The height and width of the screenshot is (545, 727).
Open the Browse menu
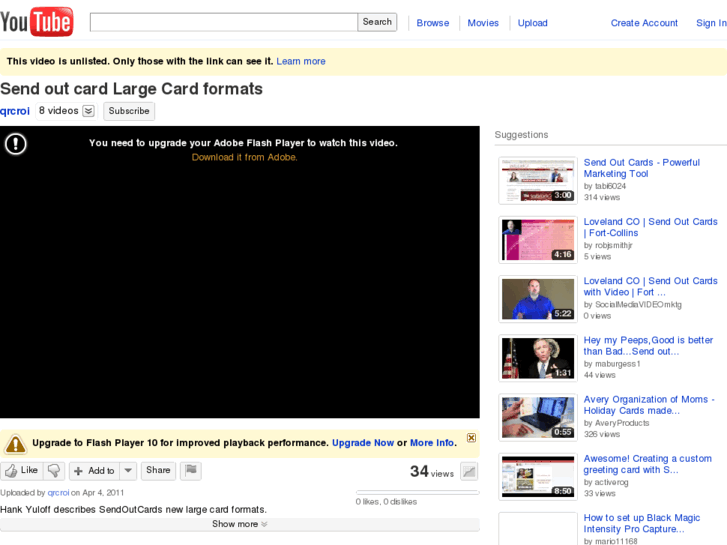[433, 23]
